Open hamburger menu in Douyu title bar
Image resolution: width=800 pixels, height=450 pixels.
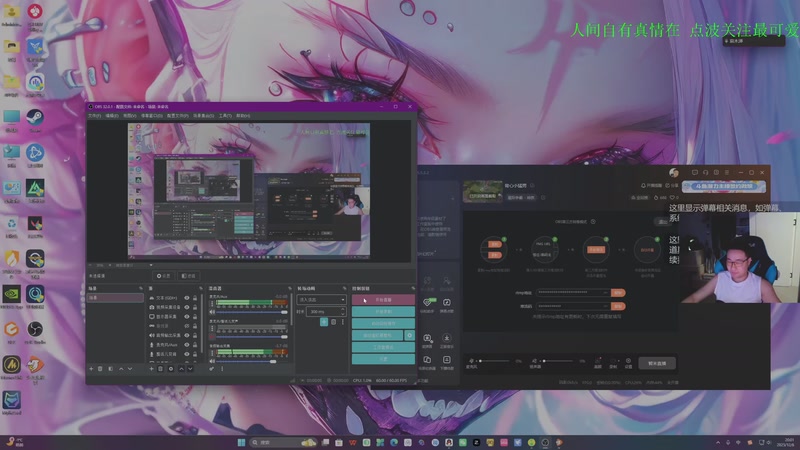(727, 172)
